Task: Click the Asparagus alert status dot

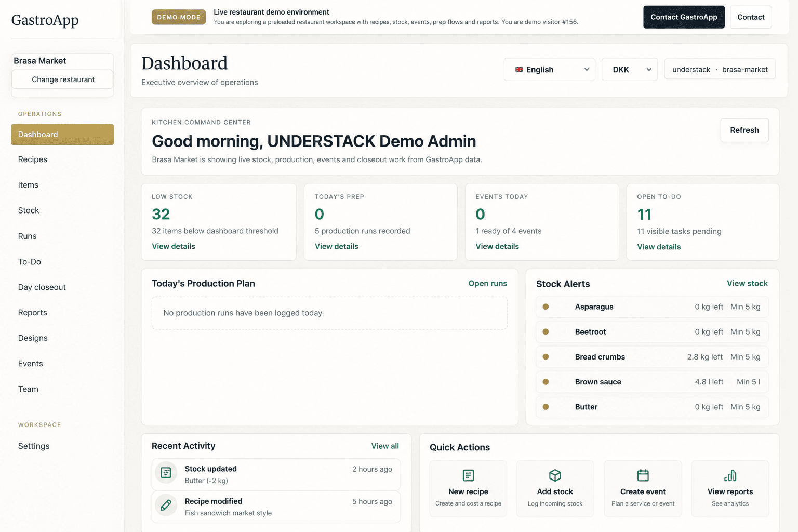Action: pos(546,307)
